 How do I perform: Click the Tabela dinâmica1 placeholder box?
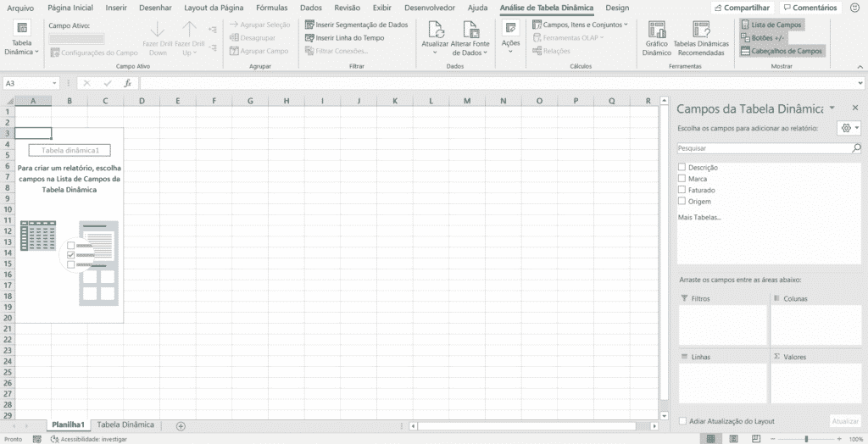(70, 150)
